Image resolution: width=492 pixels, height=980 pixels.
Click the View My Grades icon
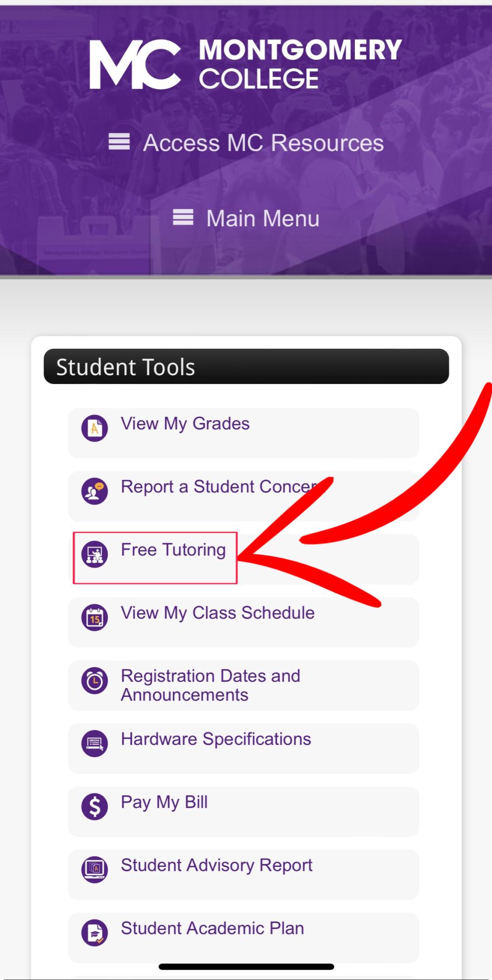[94, 428]
